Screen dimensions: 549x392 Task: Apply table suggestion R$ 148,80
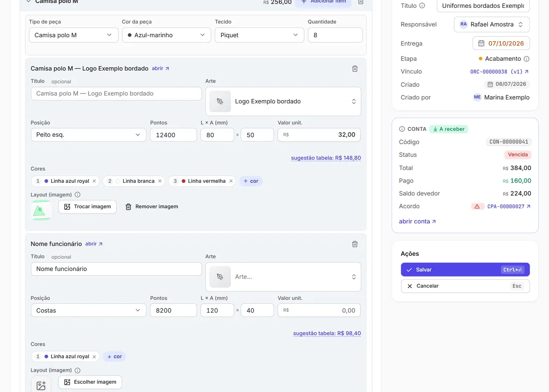pos(326,158)
